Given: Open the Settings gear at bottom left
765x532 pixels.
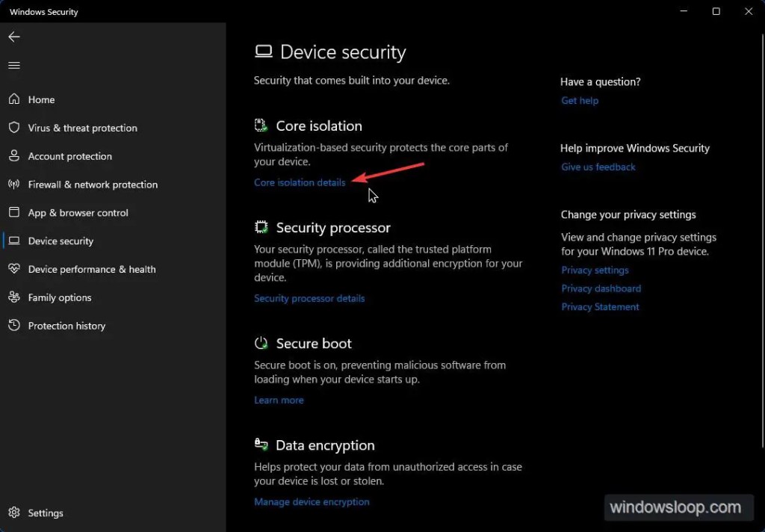Looking at the screenshot, I should pyautogui.click(x=15, y=513).
